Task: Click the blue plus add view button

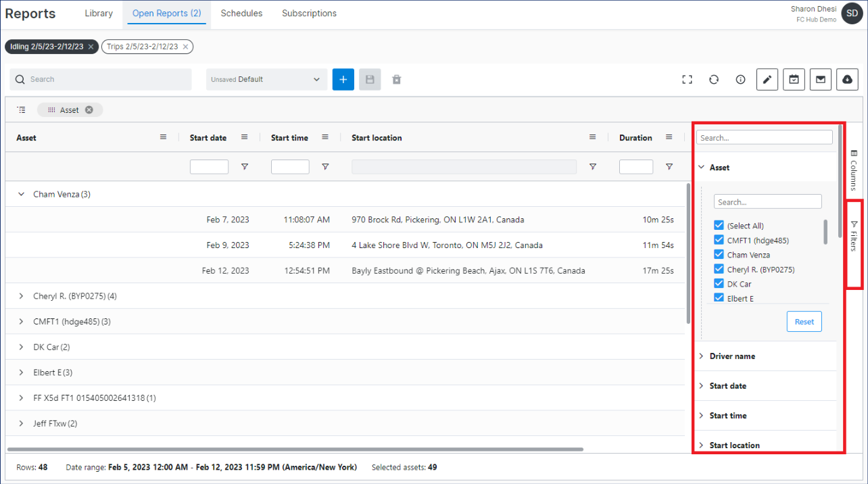Action: point(343,80)
